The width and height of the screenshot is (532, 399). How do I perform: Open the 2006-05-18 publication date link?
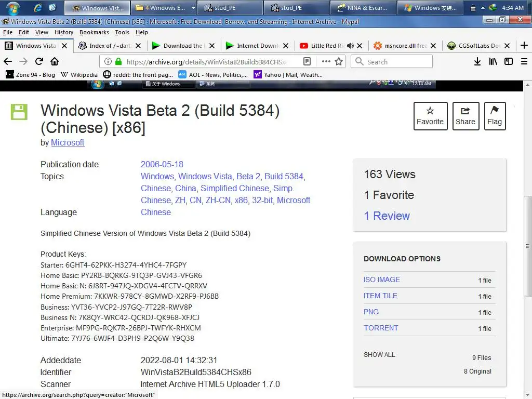coord(162,165)
